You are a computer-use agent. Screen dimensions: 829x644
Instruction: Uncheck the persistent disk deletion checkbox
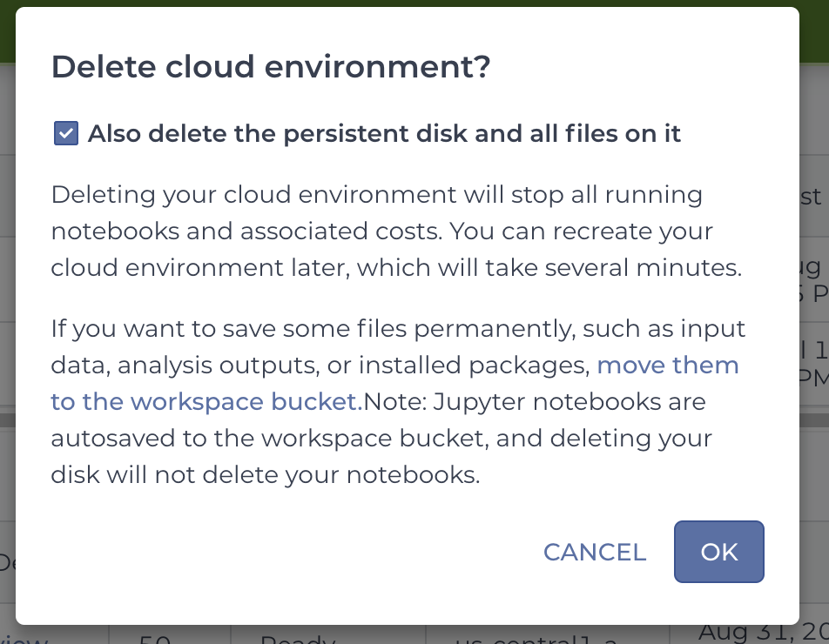[66, 133]
